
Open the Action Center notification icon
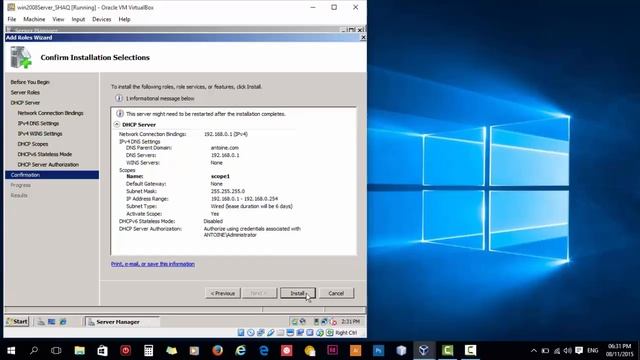pyautogui.click(x=579, y=350)
